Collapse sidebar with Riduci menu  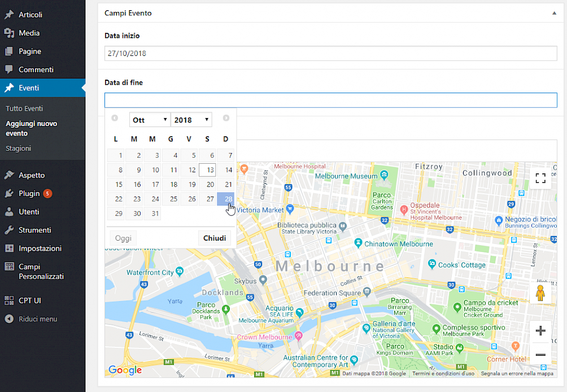point(37,319)
